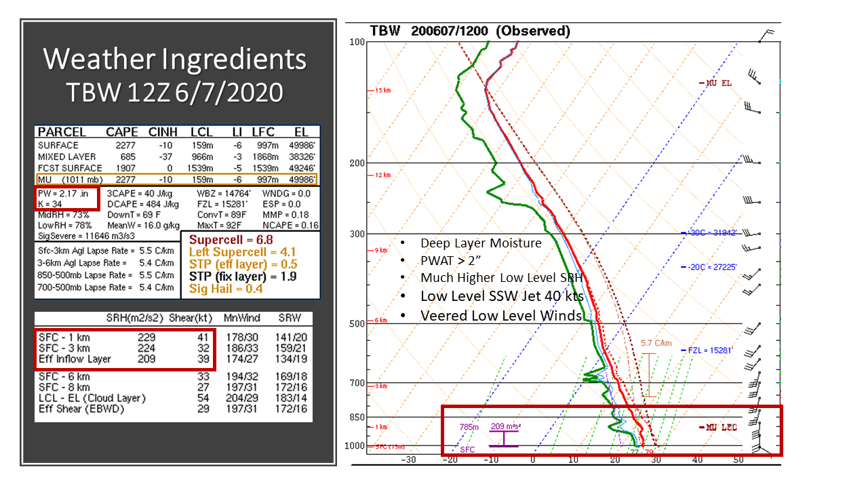Click the "SFC - 1 km" shear row
The width and height of the screenshot is (868, 488).
174,337
